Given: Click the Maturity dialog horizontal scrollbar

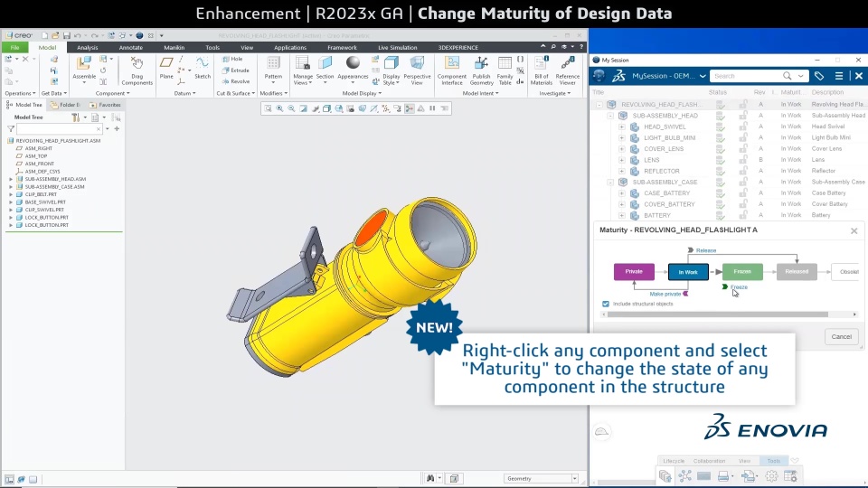Looking at the screenshot, I should click(718, 314).
